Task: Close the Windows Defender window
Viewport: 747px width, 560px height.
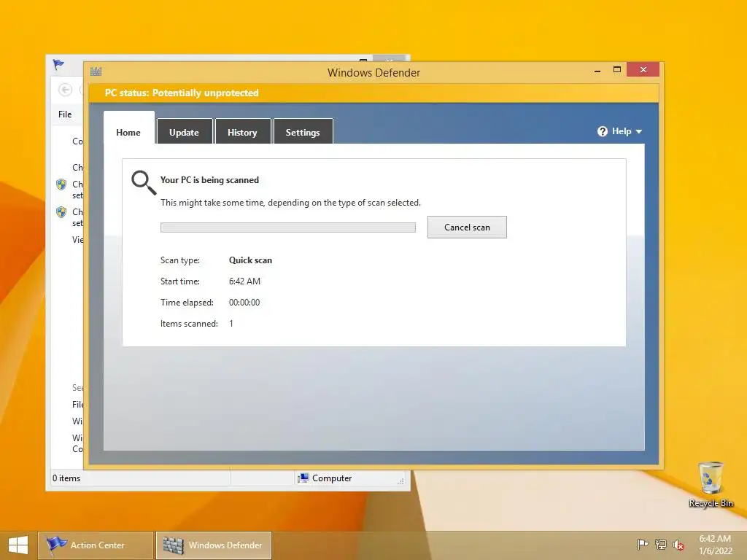Action: [x=643, y=69]
